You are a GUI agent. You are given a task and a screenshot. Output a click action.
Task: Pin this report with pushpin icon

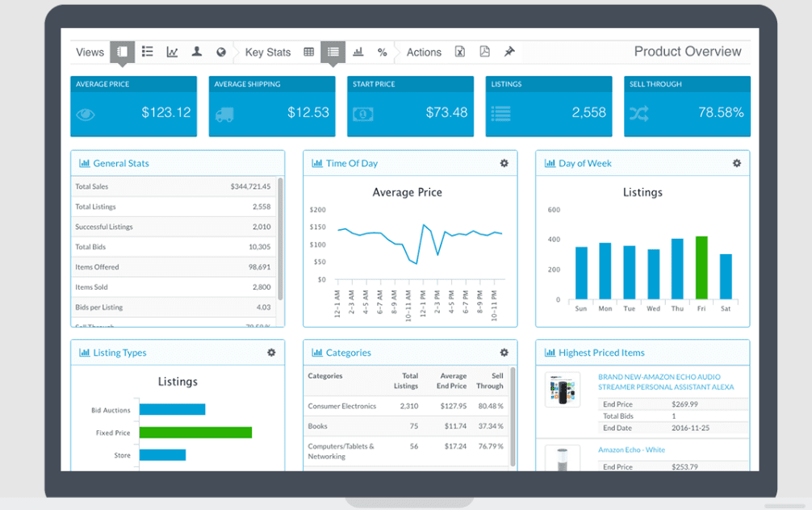point(509,52)
